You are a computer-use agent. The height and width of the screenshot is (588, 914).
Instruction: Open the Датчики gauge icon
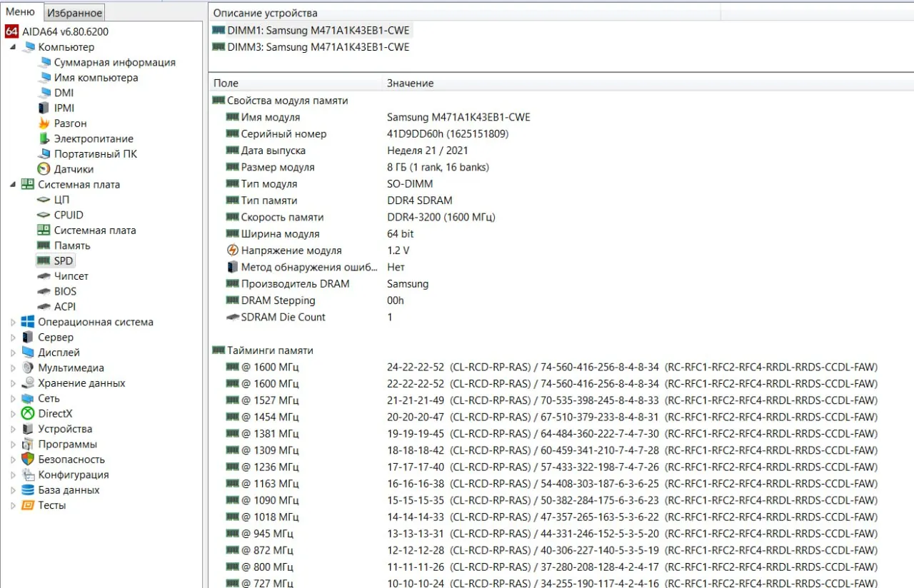(x=44, y=169)
